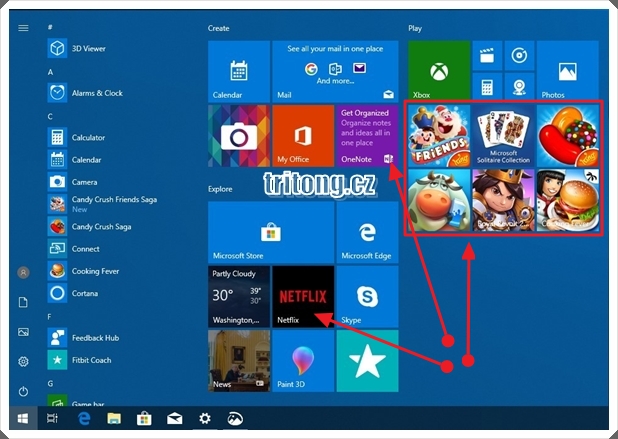
Task: Click the Windows Start button
Action: [23, 419]
